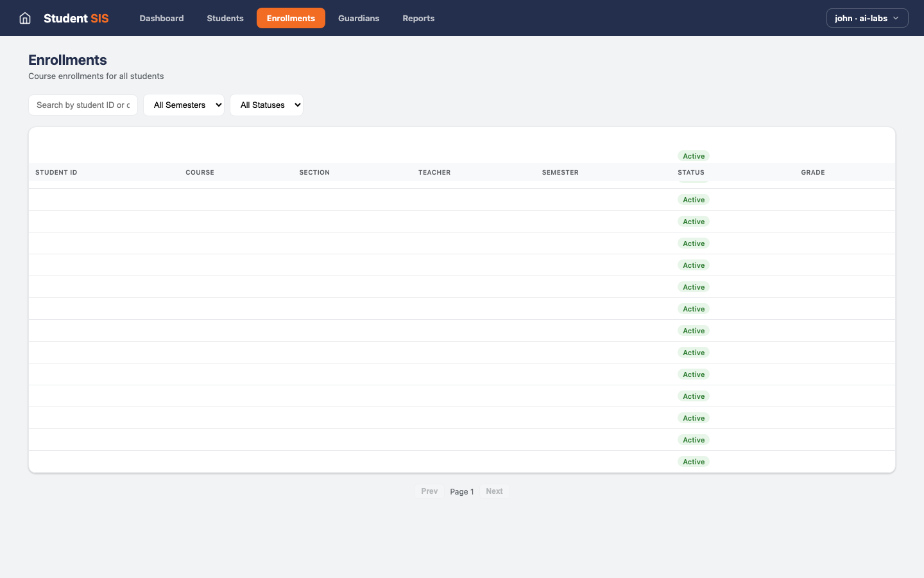This screenshot has width=924, height=578.
Task: Click the Next pagination button
Action: pos(494,491)
